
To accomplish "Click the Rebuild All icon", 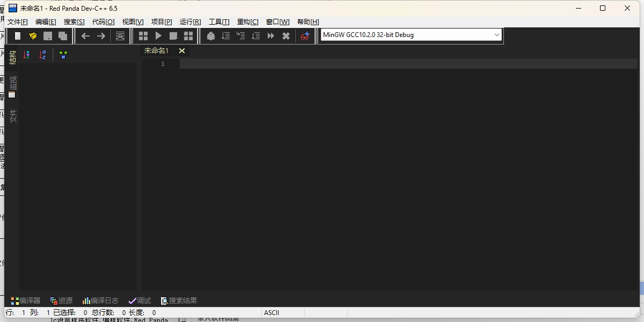I will [188, 36].
